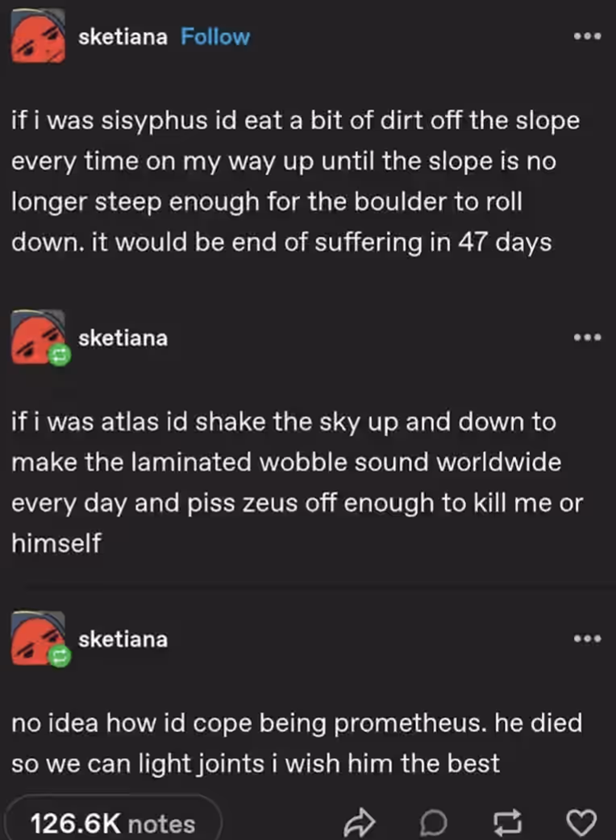The height and width of the screenshot is (840, 616).
Task: Click sketiana username above atlas text
Action: [x=123, y=338]
